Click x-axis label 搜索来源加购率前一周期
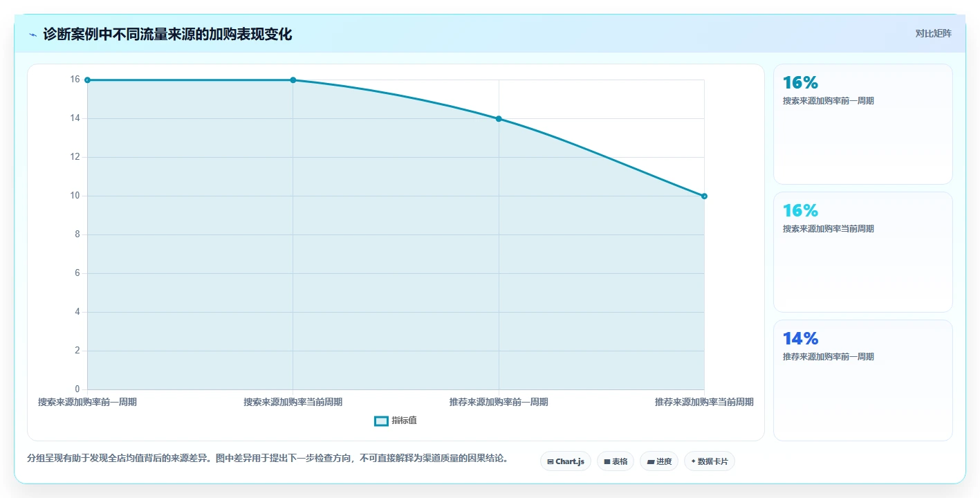 [x=87, y=402]
